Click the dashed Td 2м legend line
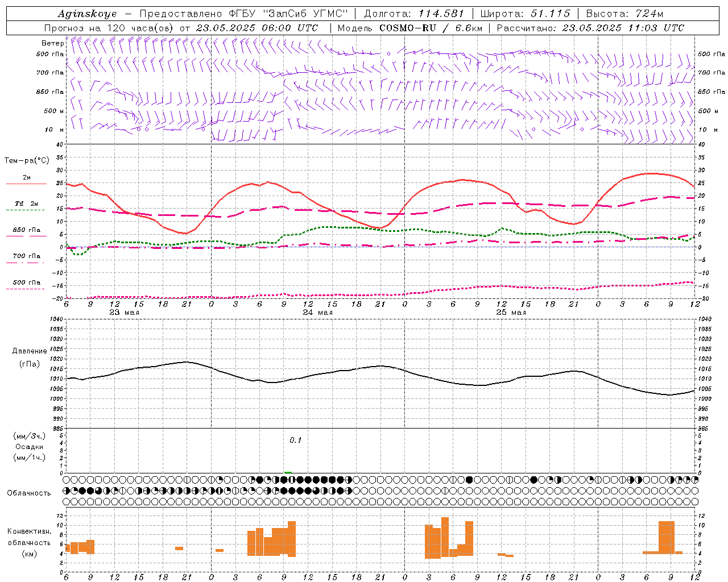Image resolution: width=728 pixels, height=582 pixels. (x=25, y=210)
